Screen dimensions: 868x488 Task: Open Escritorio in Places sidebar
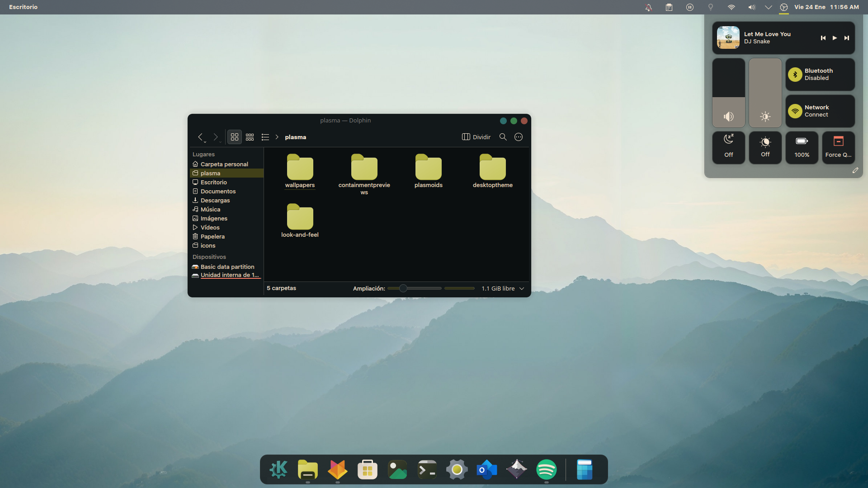pos(226,182)
